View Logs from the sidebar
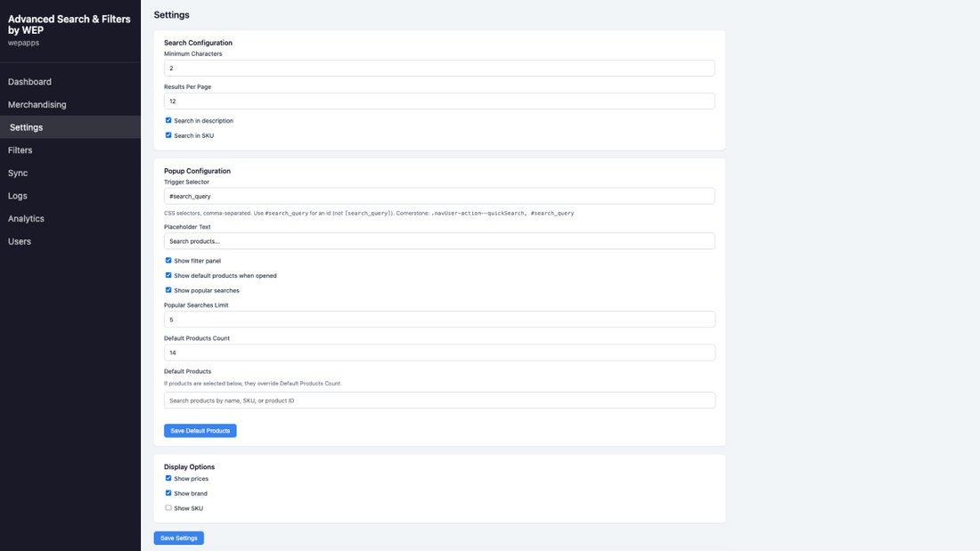Screen dimensions: 980x551 tap(18, 196)
